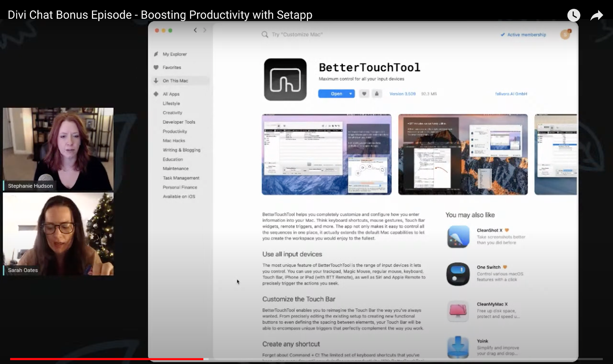
Task: Click the Share arrow icon
Action: [x=597, y=16]
